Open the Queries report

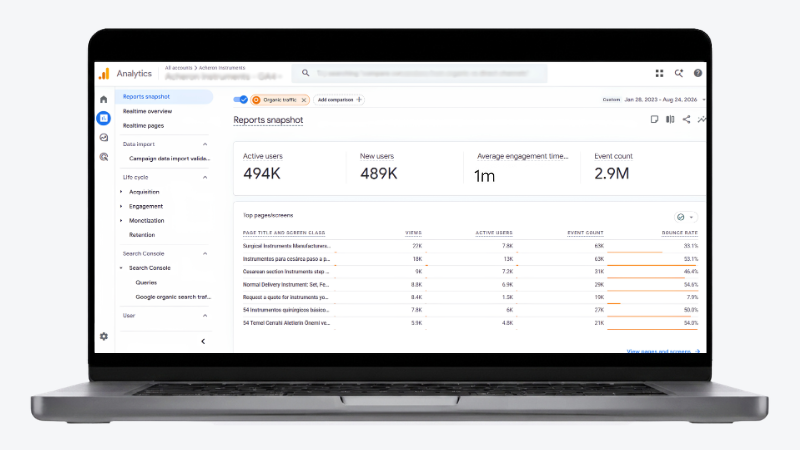tap(146, 282)
